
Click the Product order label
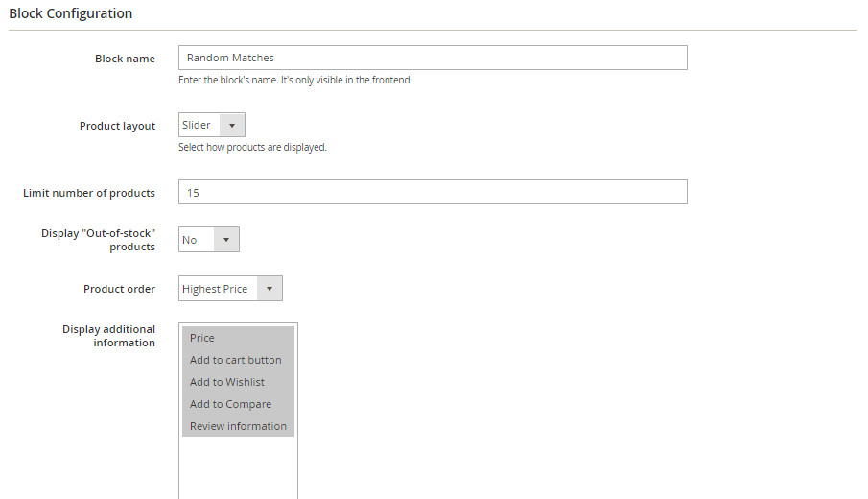pos(120,289)
